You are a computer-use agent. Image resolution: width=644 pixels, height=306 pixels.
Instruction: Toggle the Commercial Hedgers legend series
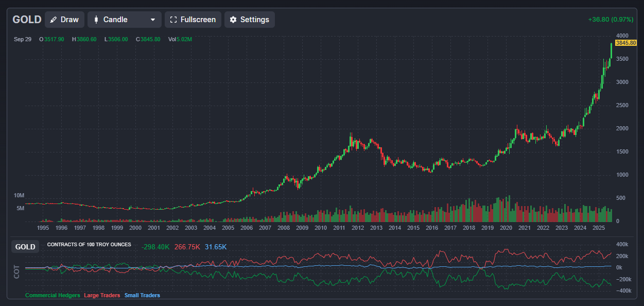coord(53,295)
